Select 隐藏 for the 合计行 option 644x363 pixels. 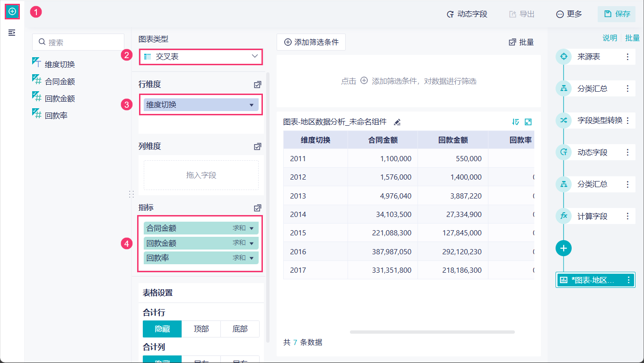tap(162, 329)
